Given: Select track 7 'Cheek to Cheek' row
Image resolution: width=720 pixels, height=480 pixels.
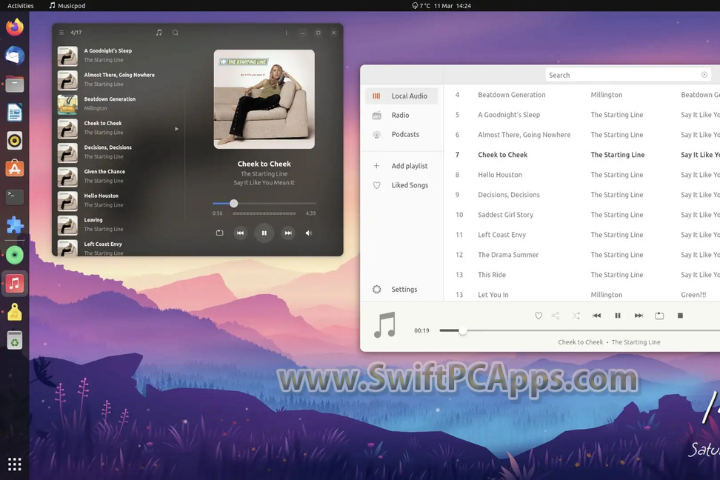Looking at the screenshot, I should coord(582,155).
